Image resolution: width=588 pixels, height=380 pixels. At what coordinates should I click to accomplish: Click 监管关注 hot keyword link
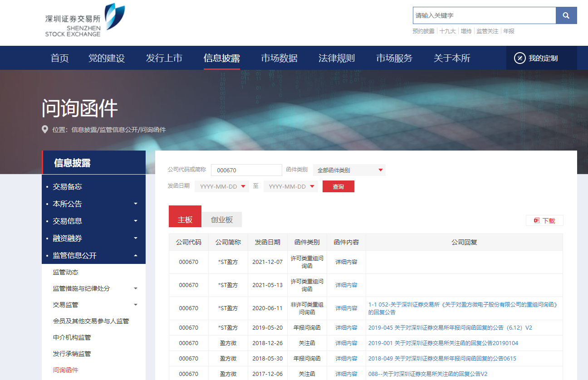[x=487, y=31]
